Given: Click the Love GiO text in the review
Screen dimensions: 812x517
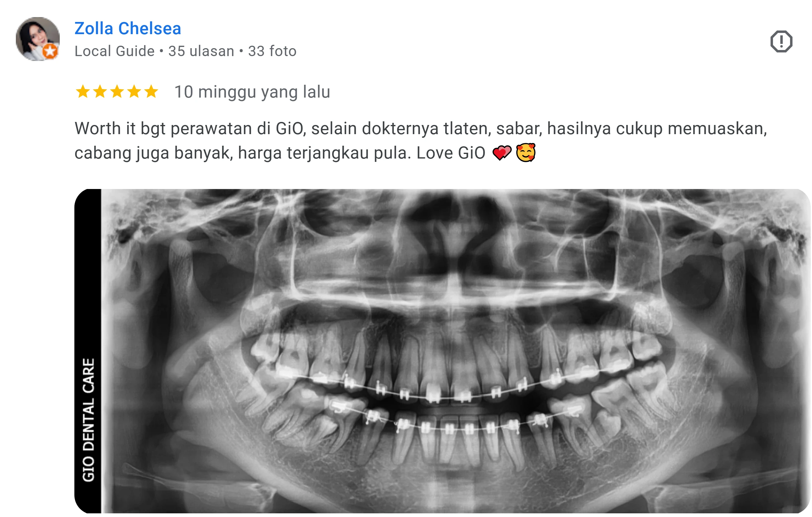Looking at the screenshot, I should 451,153.
